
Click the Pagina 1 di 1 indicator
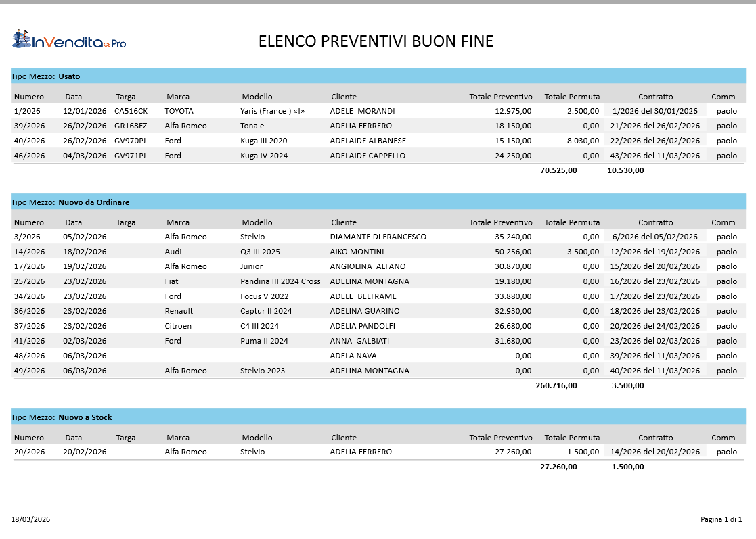pyautogui.click(x=721, y=519)
